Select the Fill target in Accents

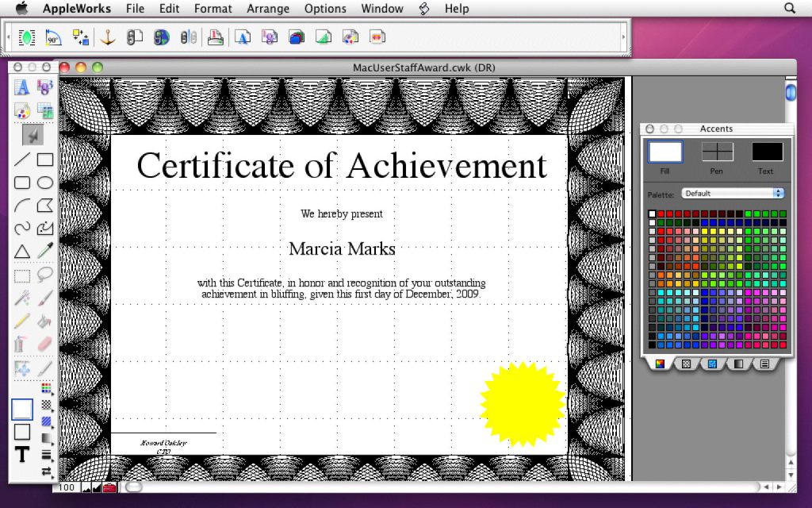(x=665, y=152)
